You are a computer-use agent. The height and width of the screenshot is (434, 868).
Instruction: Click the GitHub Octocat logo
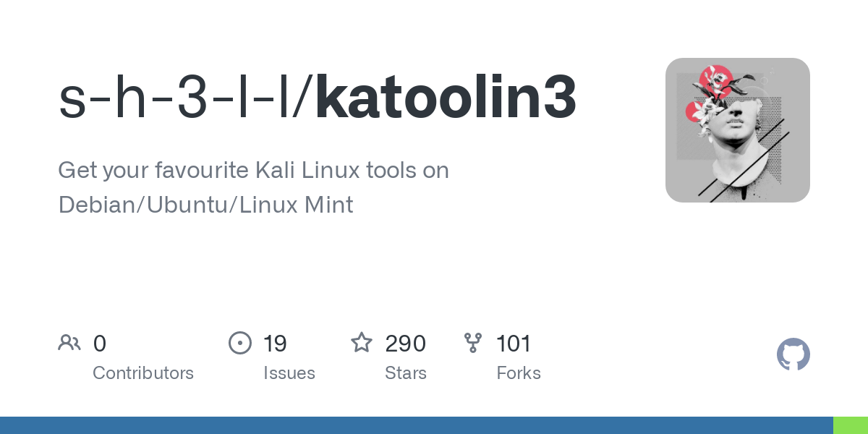tap(793, 354)
